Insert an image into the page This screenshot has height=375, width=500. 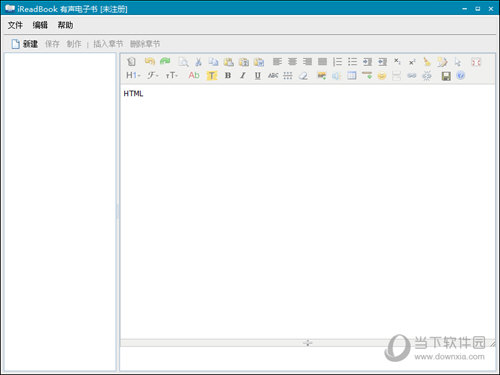click(322, 76)
